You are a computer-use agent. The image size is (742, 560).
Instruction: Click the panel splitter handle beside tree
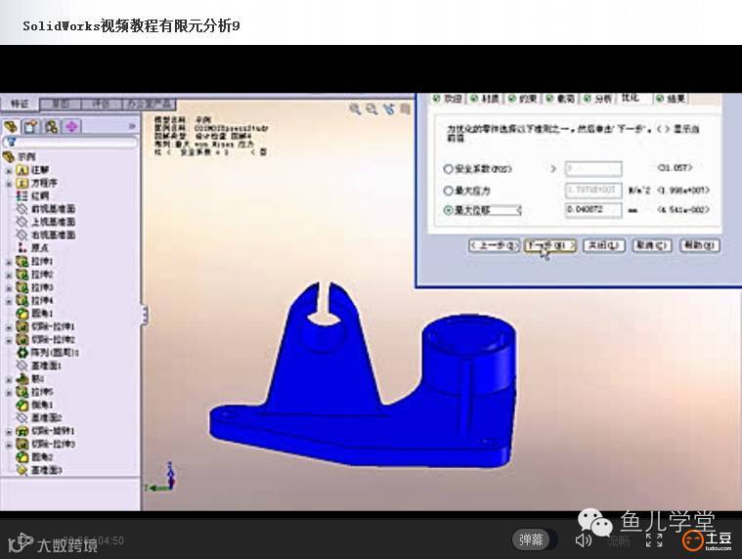point(144,314)
